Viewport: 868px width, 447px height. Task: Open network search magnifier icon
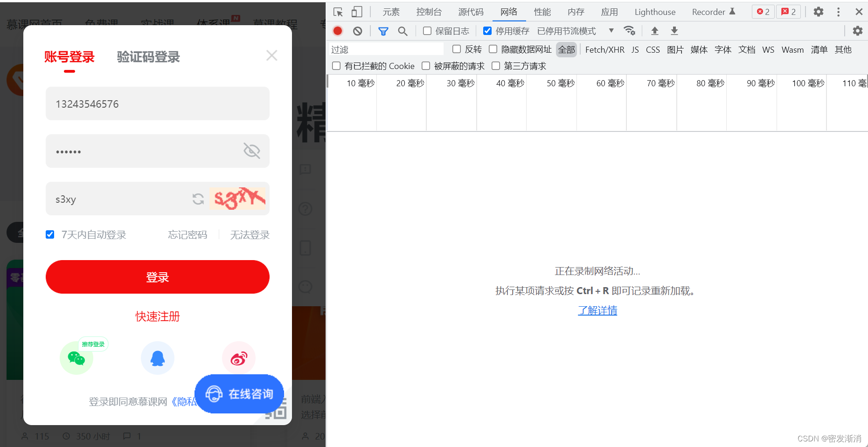(403, 31)
